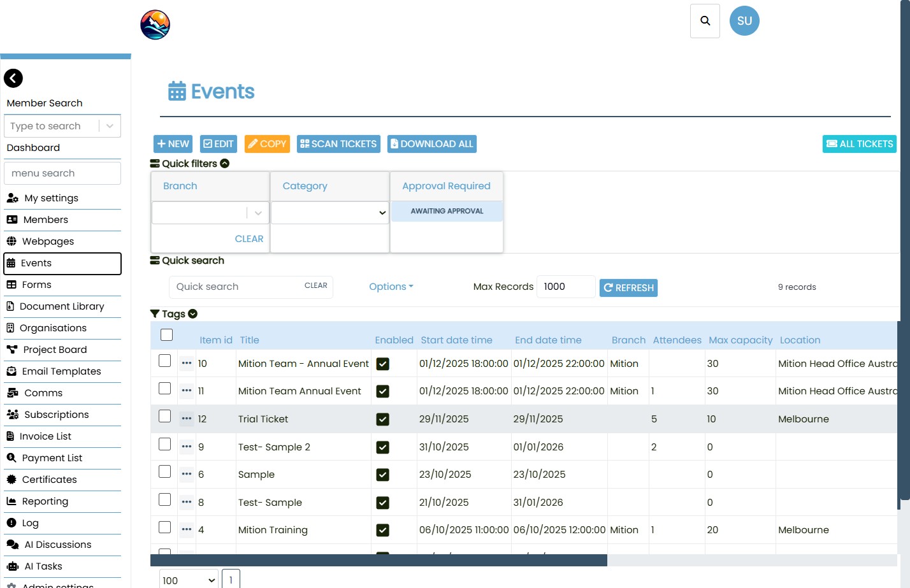Image resolution: width=910 pixels, height=588 pixels.
Task: Open All Tickets view
Action: coord(859,144)
